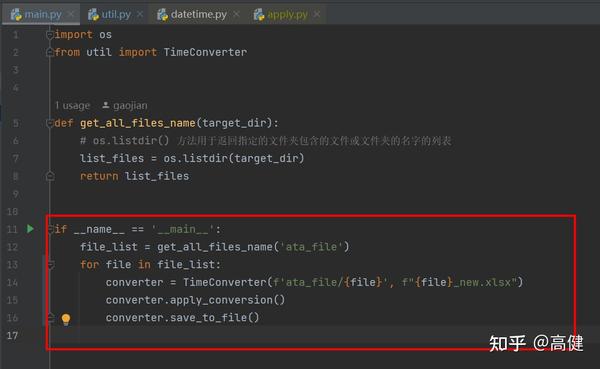This screenshot has height=369, width=600.
Task: Click the Python file icon on util.py tab
Action: pos(93,15)
